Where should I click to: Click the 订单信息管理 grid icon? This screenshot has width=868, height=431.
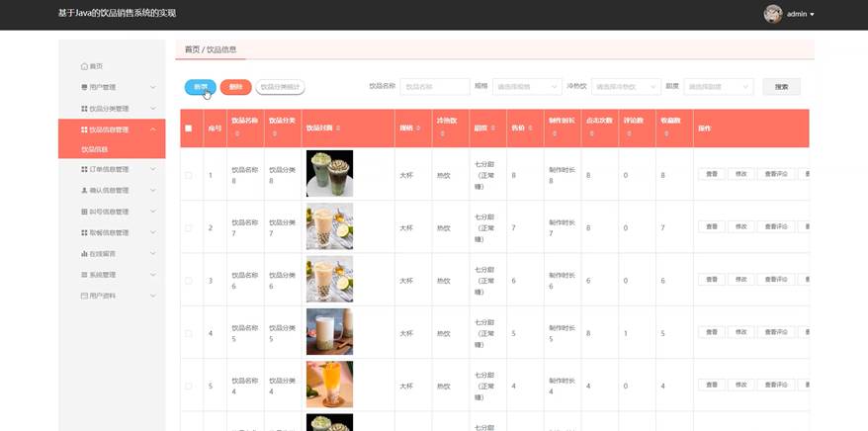pos(84,169)
